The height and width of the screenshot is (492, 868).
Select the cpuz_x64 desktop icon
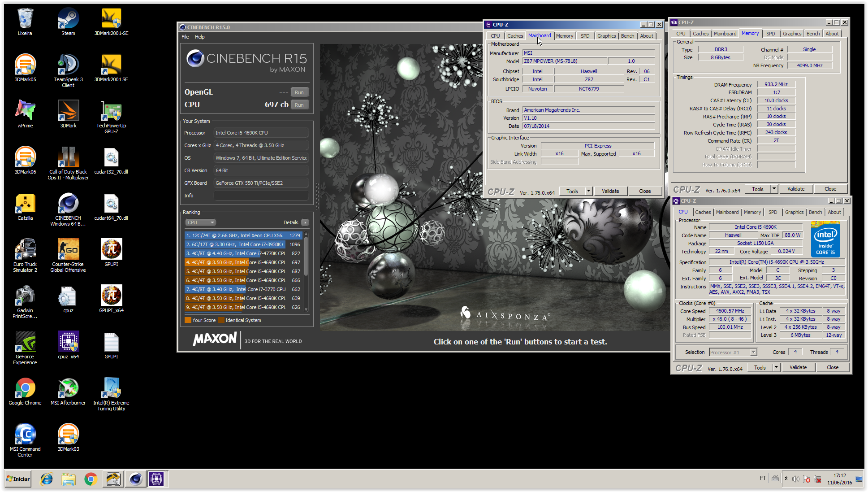point(68,345)
